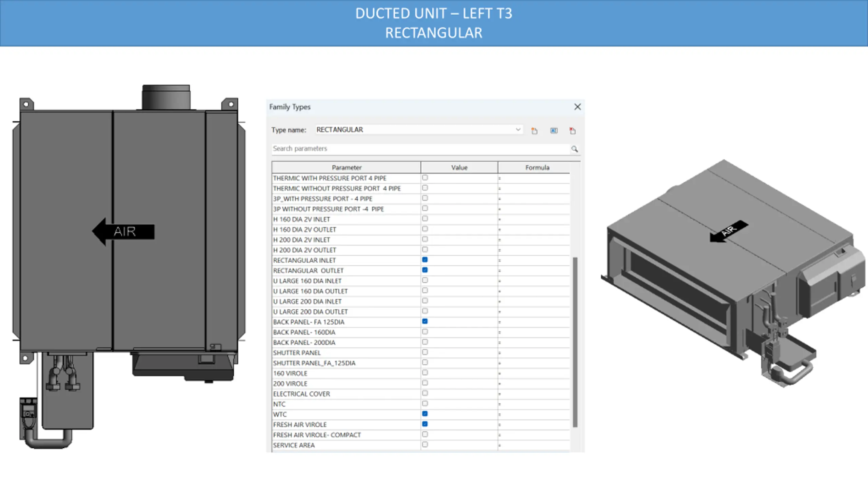
Task: Enable ELECTRICAL COVER checkbox
Action: (425, 393)
